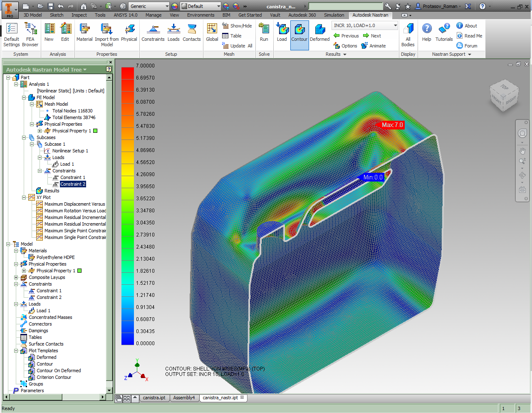Select Polyethylene HDPE material
This screenshot has width=532, height=413.
[55, 257]
